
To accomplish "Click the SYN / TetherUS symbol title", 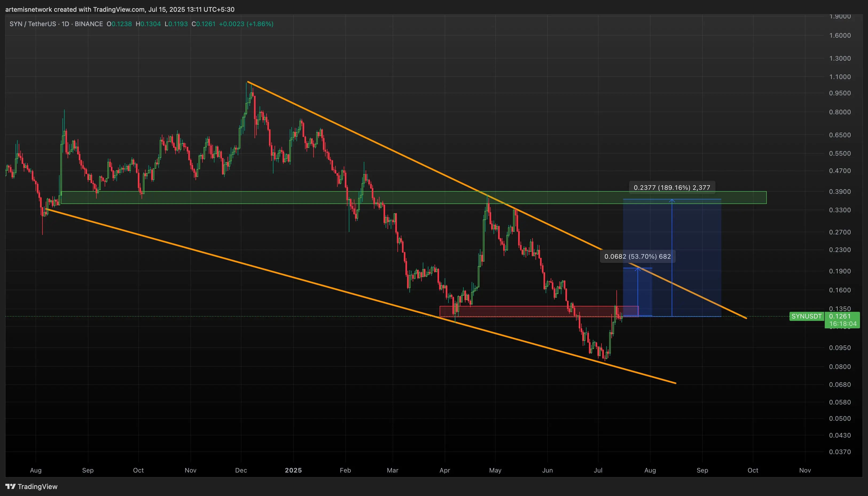I will tap(33, 24).
